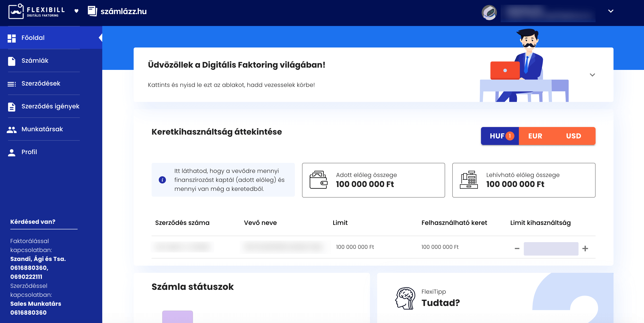Screen dimensions: 644x323
Task: Click Felhasználható keret value in row
Action: click(x=440, y=247)
